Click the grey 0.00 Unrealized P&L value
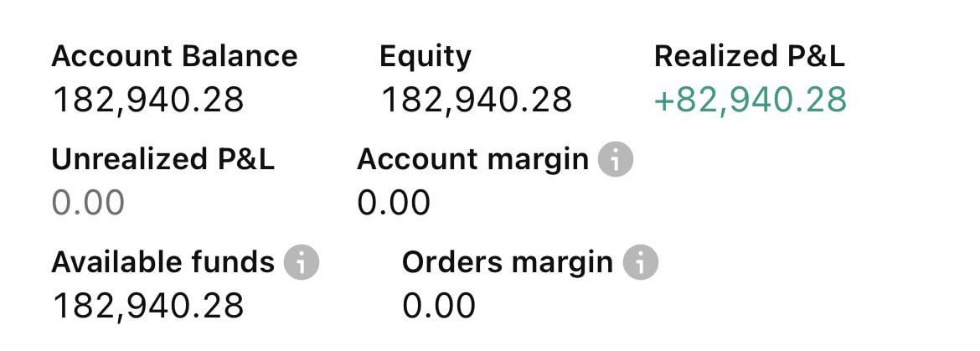 (x=88, y=203)
